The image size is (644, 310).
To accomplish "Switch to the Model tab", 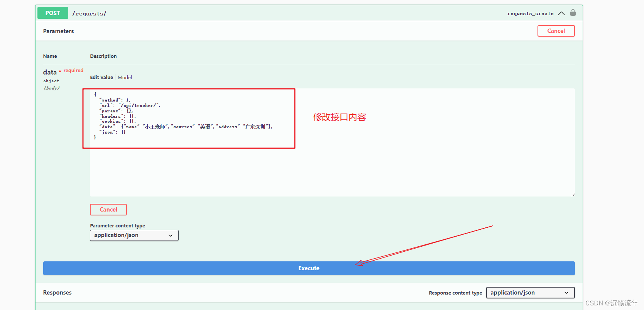I will (x=125, y=77).
